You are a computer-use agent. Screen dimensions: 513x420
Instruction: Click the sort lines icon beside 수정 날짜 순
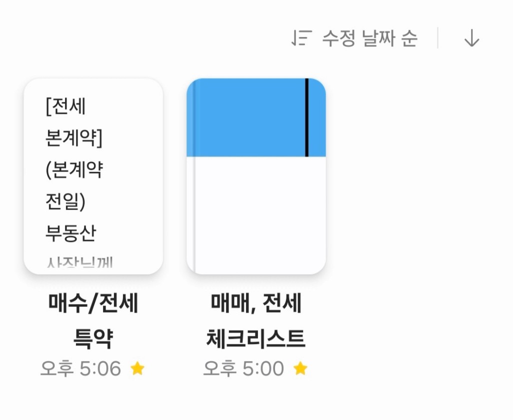click(x=301, y=38)
